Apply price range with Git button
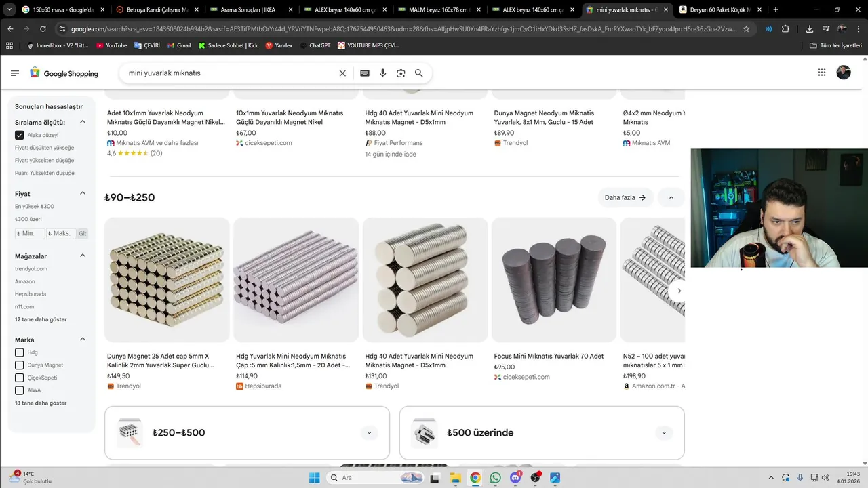 coord(82,233)
